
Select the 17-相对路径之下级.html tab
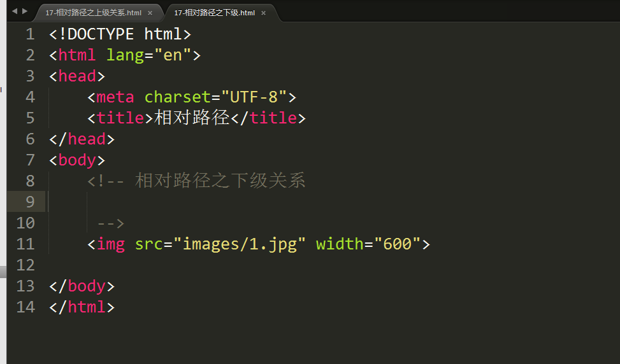pos(214,13)
